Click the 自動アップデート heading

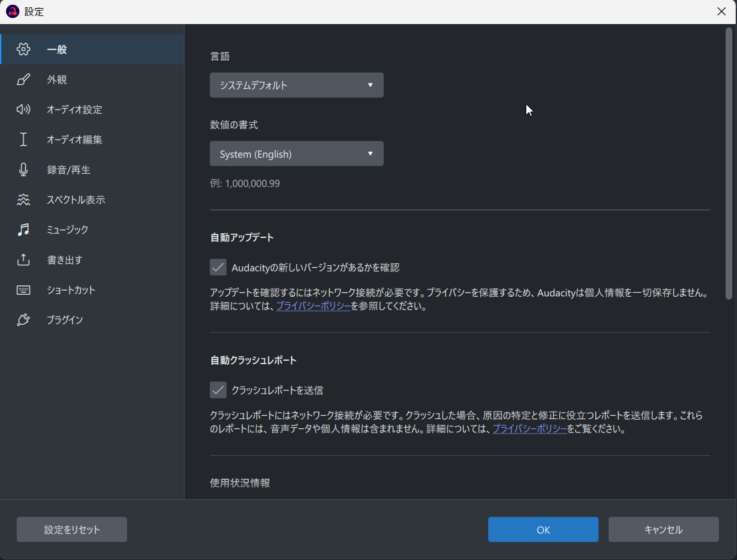[x=241, y=237]
